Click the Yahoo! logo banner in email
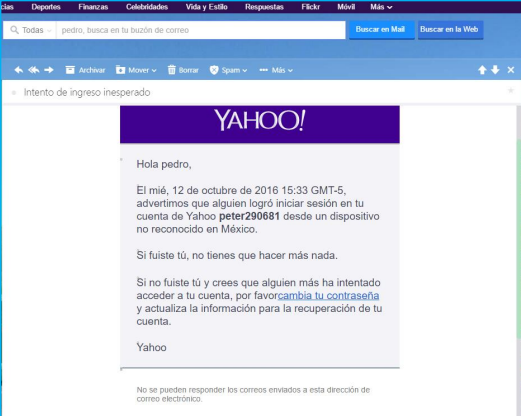 (x=260, y=124)
